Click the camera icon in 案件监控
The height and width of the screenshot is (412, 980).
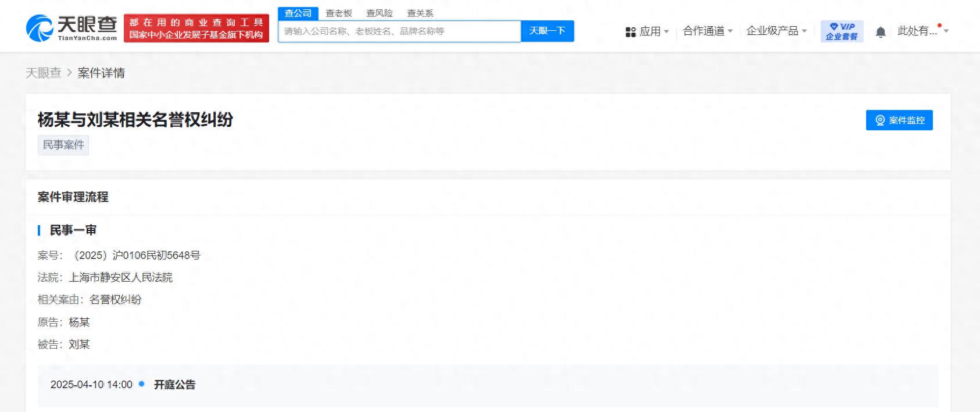pos(880,120)
